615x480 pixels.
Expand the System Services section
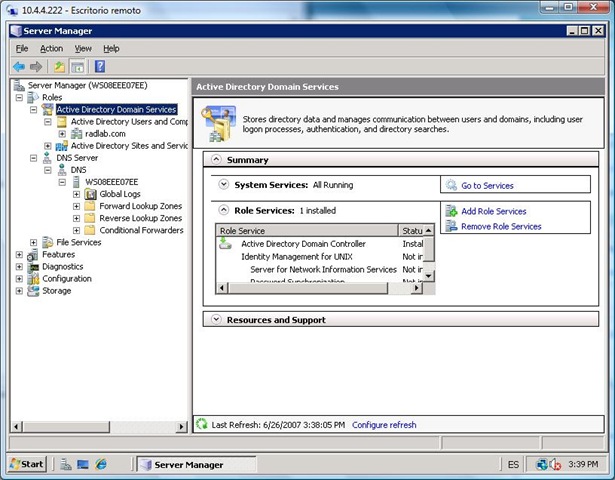(x=223, y=184)
